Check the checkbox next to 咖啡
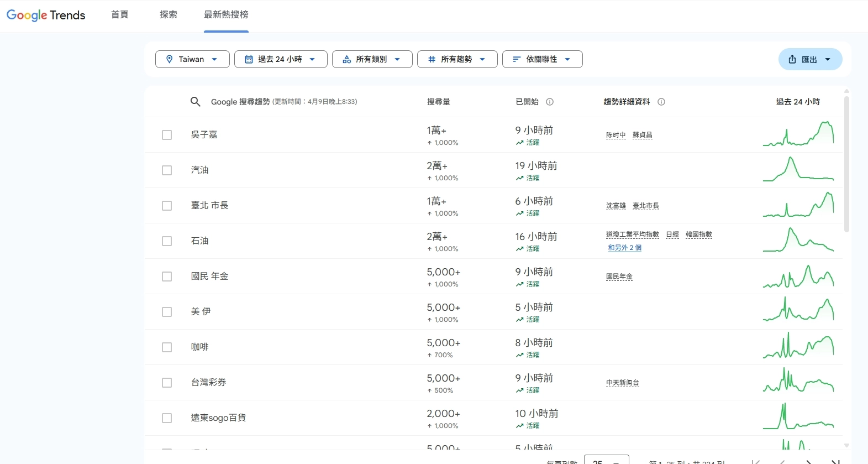Viewport: 868px width, 464px height. 167,347
